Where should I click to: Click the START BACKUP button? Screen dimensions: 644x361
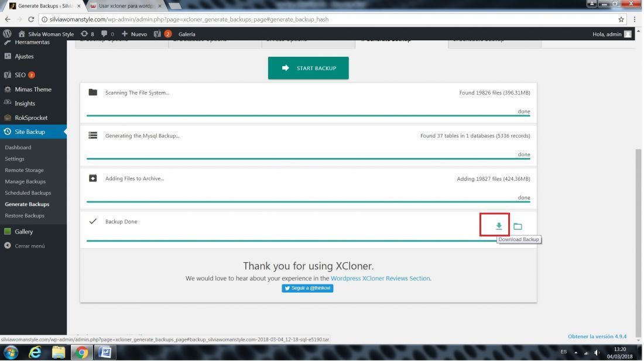pos(309,68)
